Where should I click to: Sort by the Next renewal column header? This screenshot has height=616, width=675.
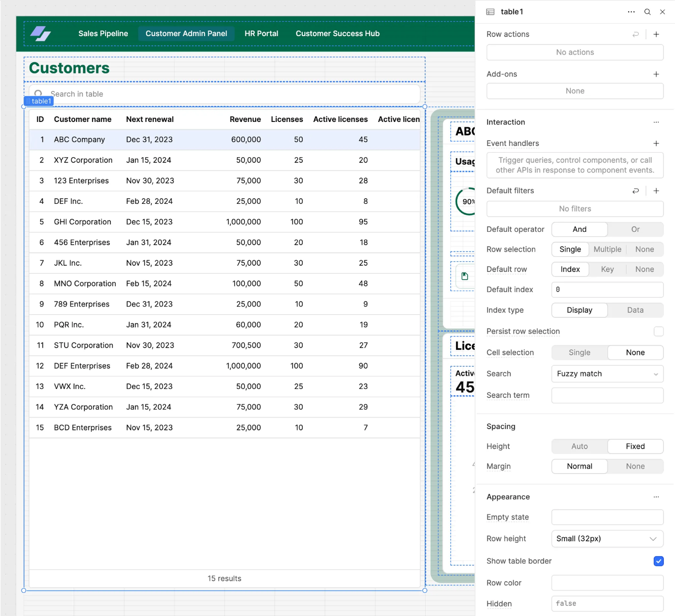click(x=150, y=119)
